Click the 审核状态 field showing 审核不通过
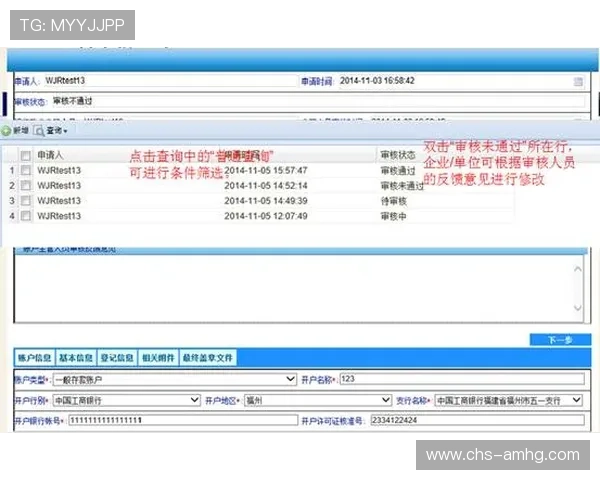Viewport: 600px width, 480px height. tap(318, 101)
